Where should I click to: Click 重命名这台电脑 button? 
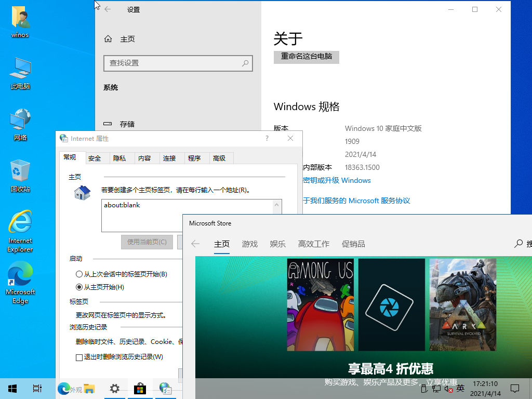click(307, 57)
